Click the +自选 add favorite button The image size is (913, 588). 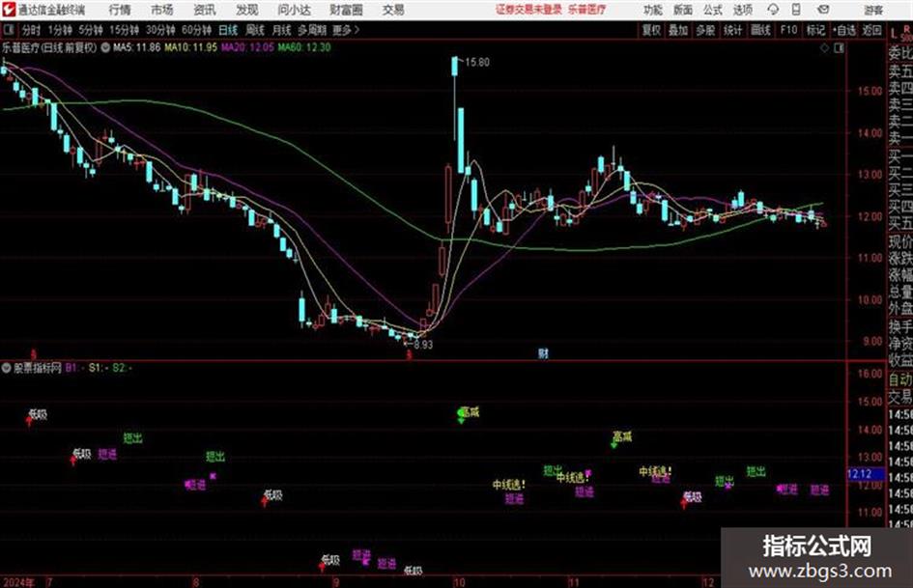click(843, 30)
